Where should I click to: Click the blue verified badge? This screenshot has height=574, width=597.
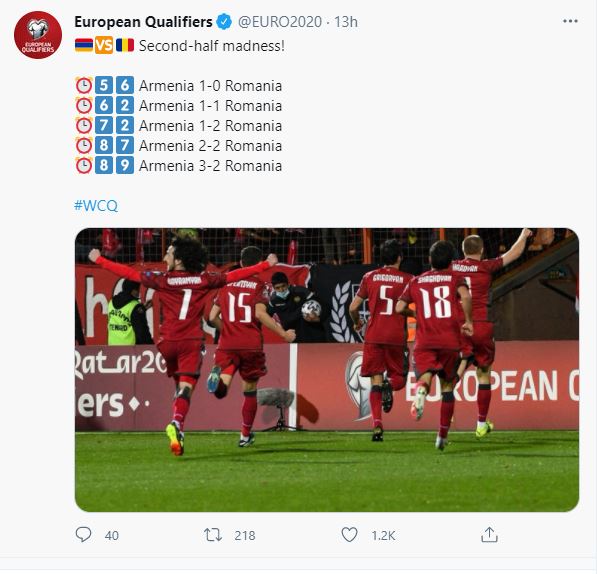point(224,22)
